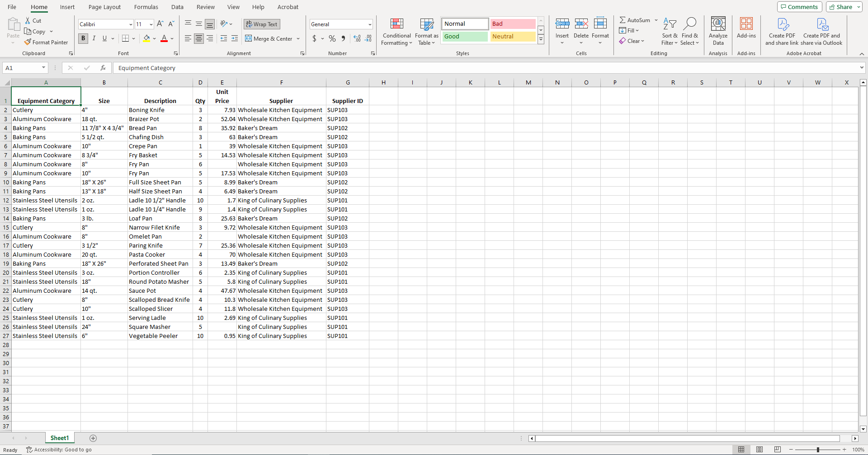Apply the Good cell style swatch
Image resolution: width=868 pixels, height=455 pixels.
click(x=465, y=37)
